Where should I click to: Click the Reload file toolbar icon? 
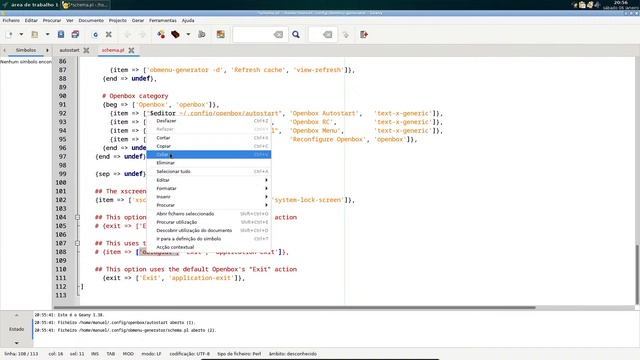coord(95,35)
